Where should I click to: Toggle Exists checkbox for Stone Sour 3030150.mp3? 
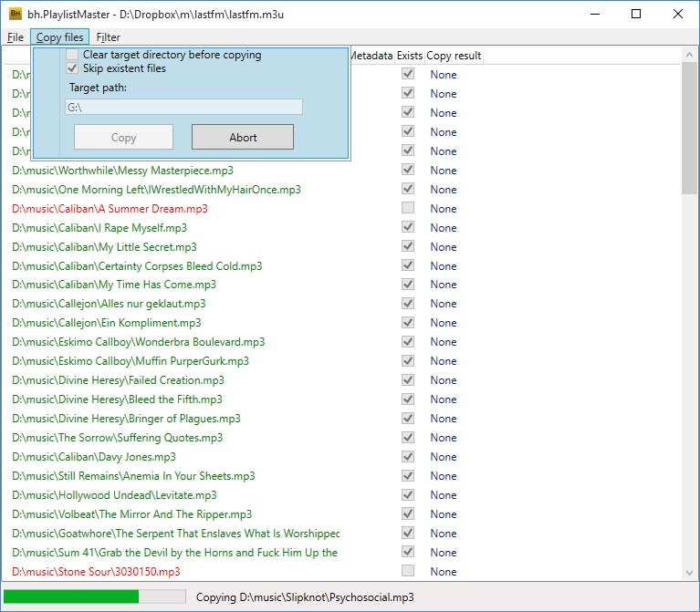coord(408,572)
